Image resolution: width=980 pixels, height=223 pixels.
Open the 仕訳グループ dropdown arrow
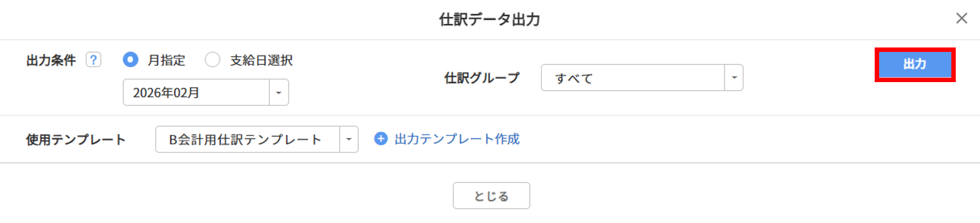[x=734, y=78]
